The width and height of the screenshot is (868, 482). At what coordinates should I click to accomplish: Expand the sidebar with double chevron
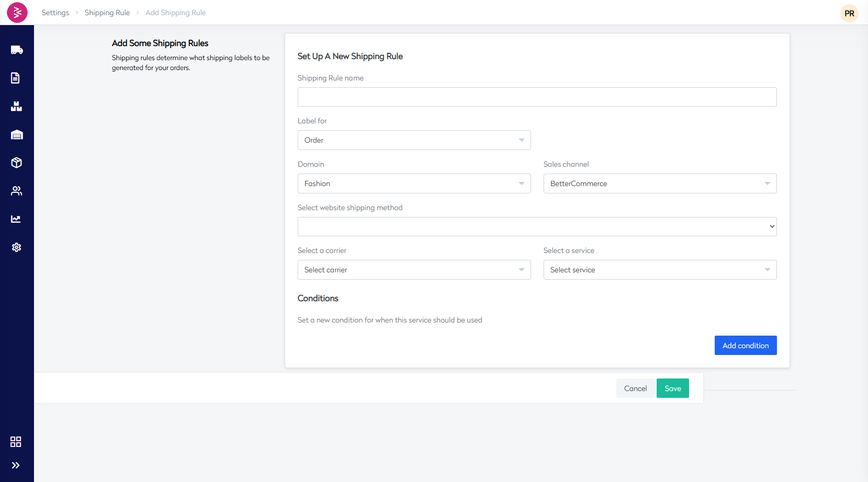(16, 465)
